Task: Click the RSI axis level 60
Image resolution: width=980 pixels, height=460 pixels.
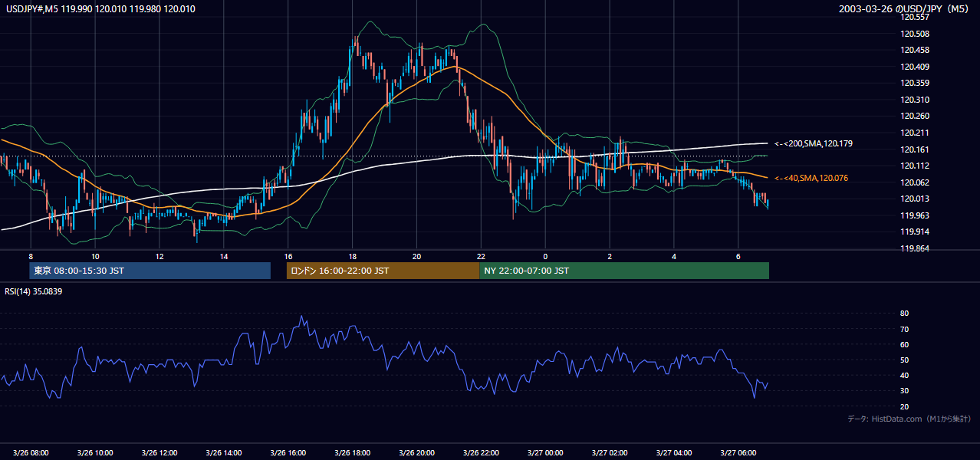Action: click(904, 344)
